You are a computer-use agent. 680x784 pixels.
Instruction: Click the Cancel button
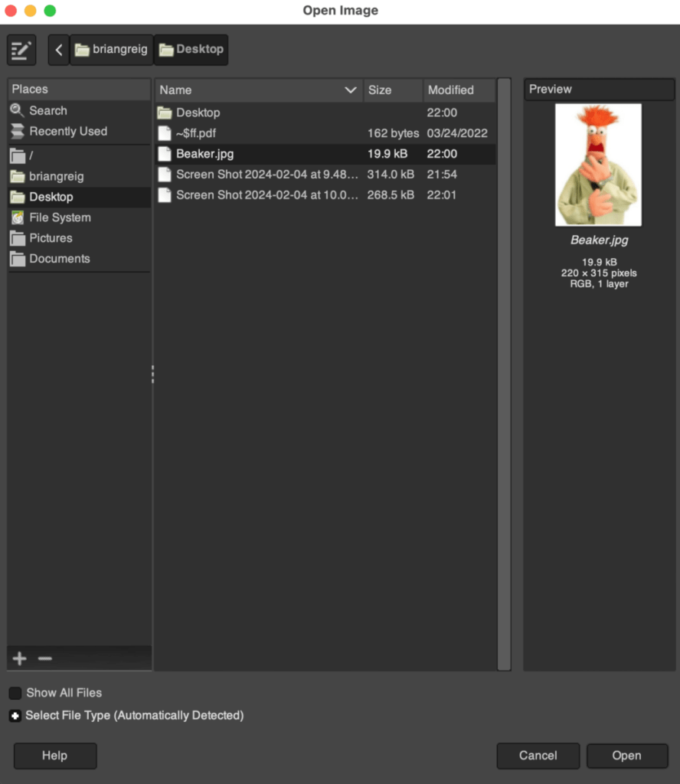tap(538, 756)
